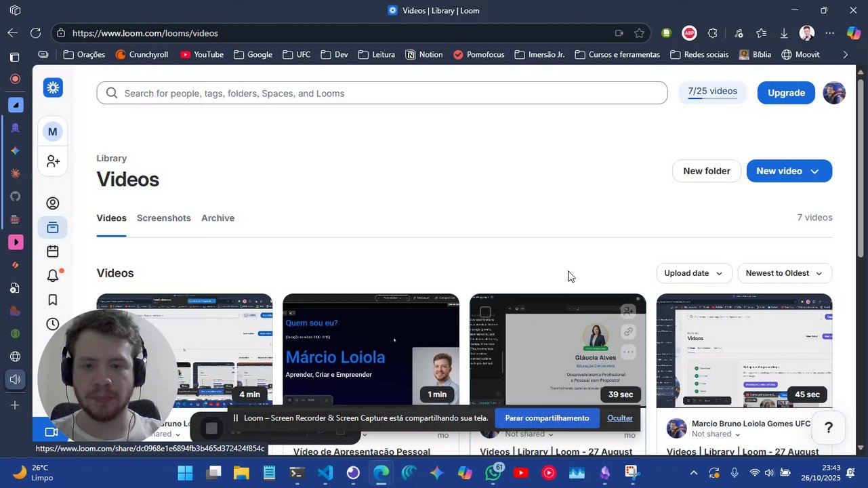Image resolution: width=868 pixels, height=488 pixels.
Task: Open the Márcio Loiola 1 min video thumbnail
Action: click(x=371, y=350)
